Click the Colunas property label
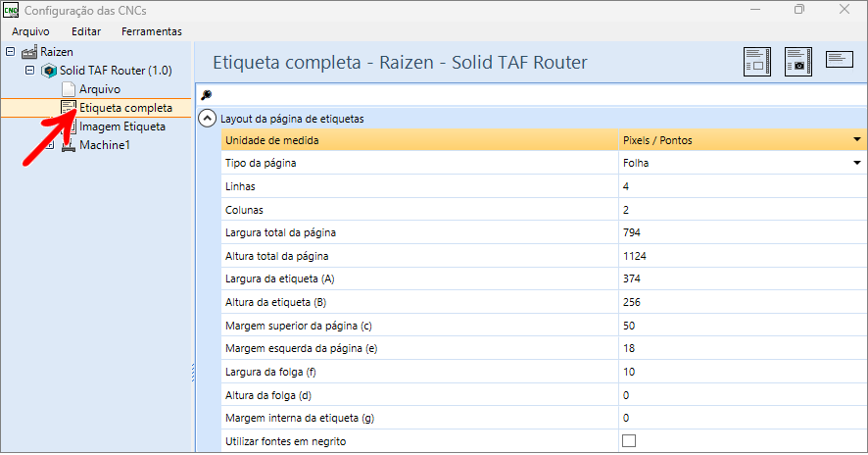The image size is (868, 455). click(244, 210)
